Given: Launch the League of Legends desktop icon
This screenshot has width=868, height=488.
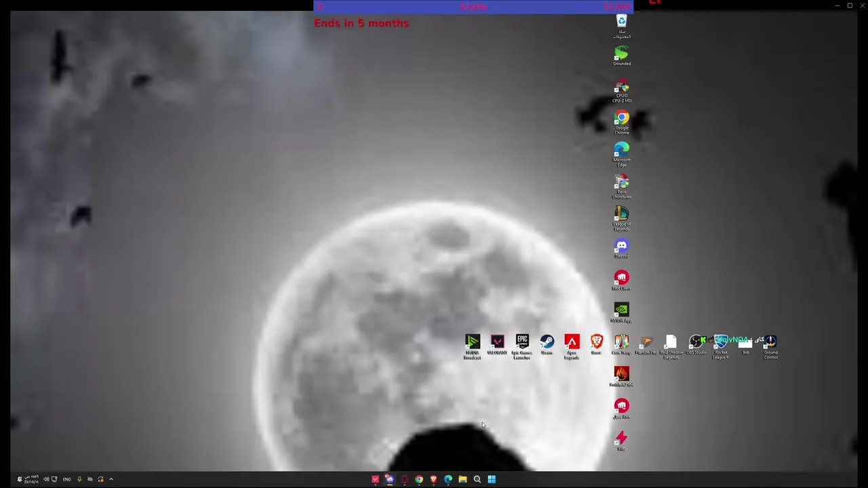Looking at the screenshot, I should pos(622,219).
